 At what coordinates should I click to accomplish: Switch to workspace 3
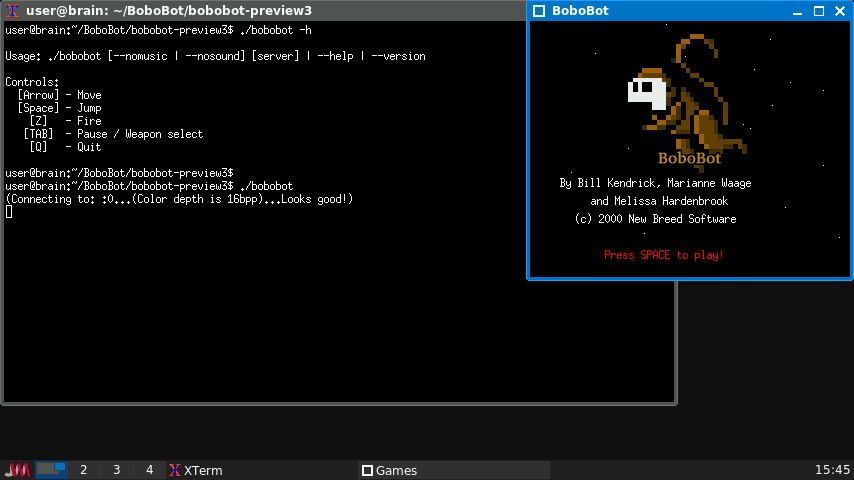point(117,470)
